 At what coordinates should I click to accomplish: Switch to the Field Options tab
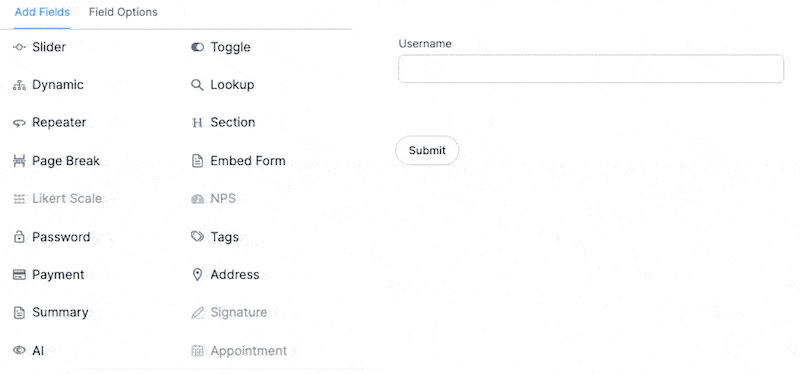[x=123, y=12]
